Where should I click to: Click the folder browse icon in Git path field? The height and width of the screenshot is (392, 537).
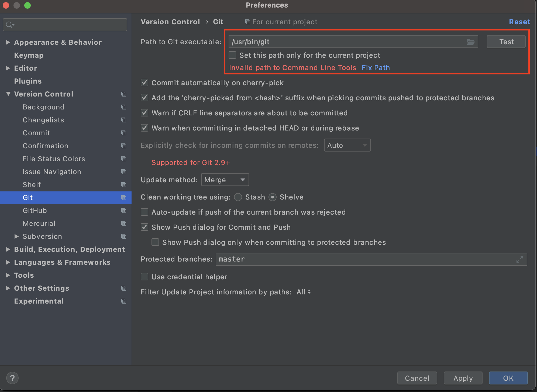pyautogui.click(x=470, y=42)
